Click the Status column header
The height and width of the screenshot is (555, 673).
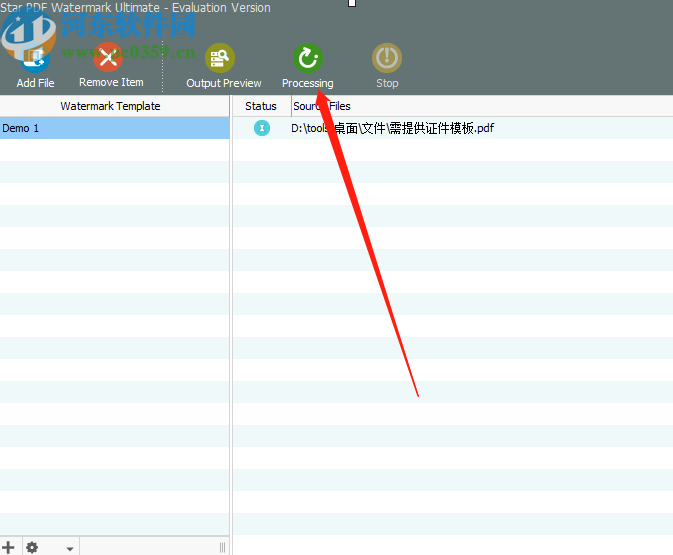261,106
